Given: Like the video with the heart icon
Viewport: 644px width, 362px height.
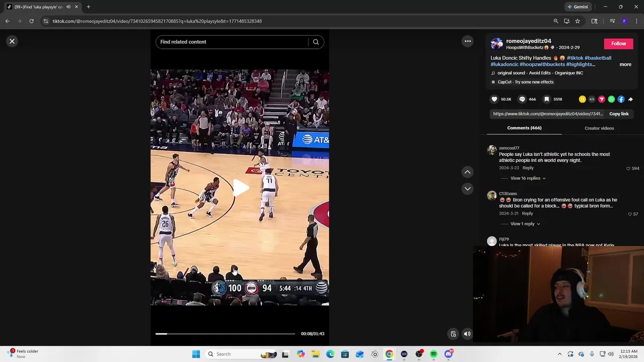Looking at the screenshot, I should tap(494, 99).
